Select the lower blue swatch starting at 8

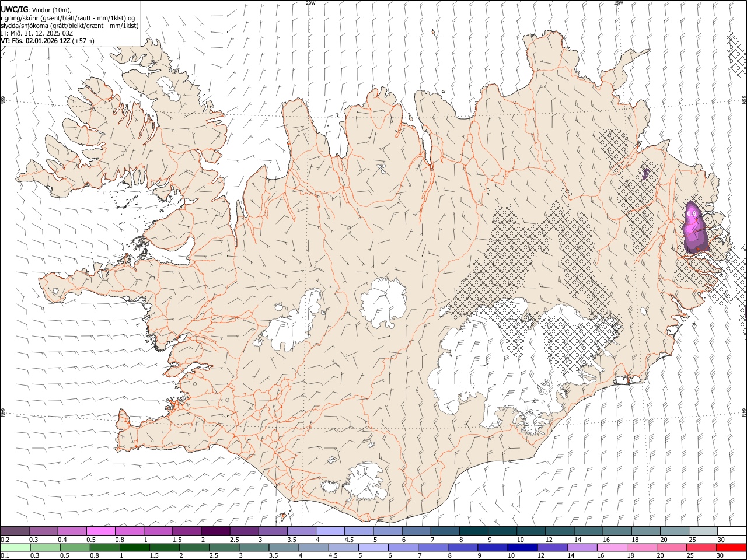click(462, 547)
